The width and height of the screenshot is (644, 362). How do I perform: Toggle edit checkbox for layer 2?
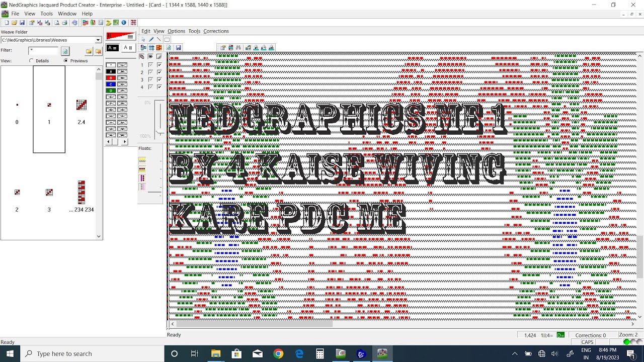click(x=159, y=72)
